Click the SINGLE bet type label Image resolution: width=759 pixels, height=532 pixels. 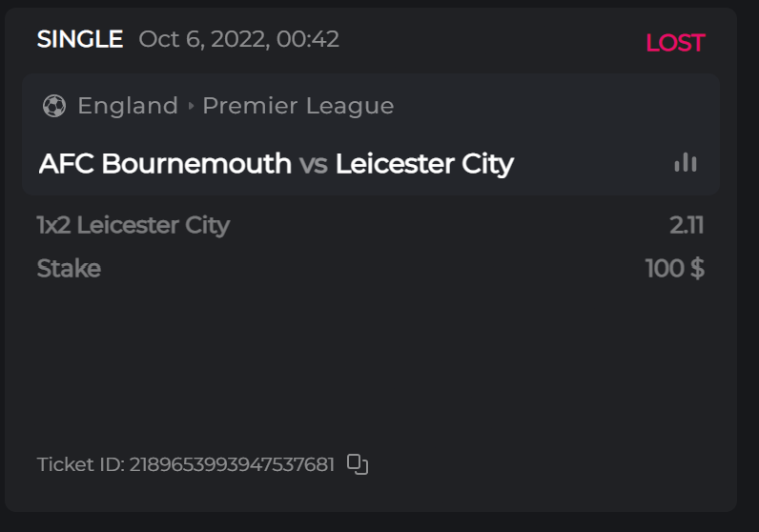click(80, 39)
